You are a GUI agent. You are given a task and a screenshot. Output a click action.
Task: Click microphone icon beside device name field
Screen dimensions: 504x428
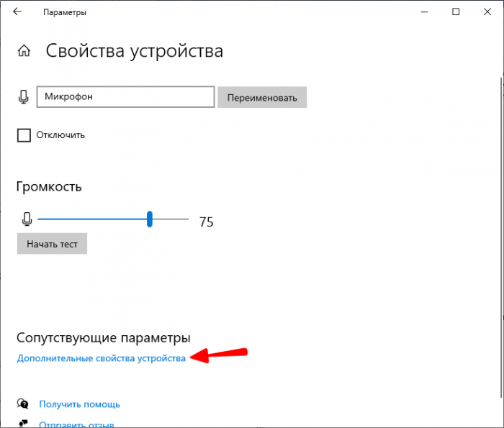pos(24,96)
